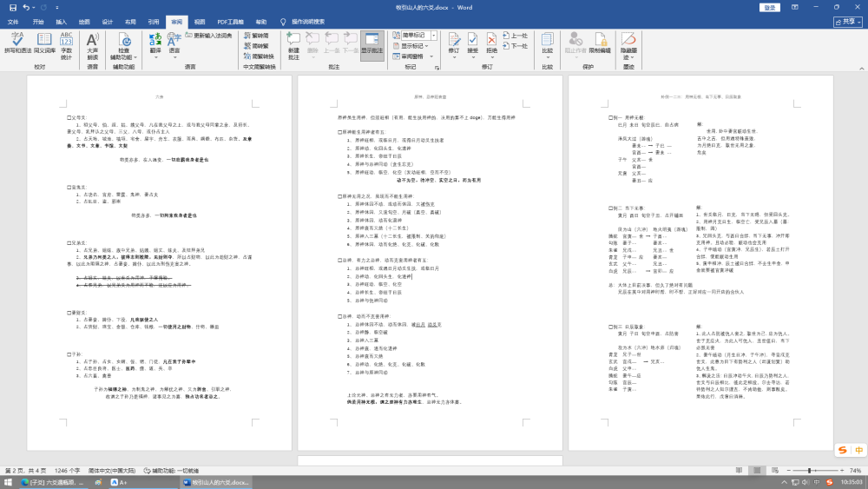Click the save icon in quick access toolbar
The width and height of the screenshot is (868, 489).
click(12, 8)
